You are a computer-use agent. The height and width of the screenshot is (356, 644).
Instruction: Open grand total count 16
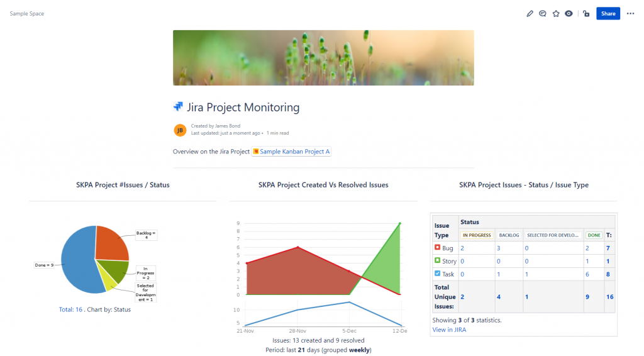(610, 297)
